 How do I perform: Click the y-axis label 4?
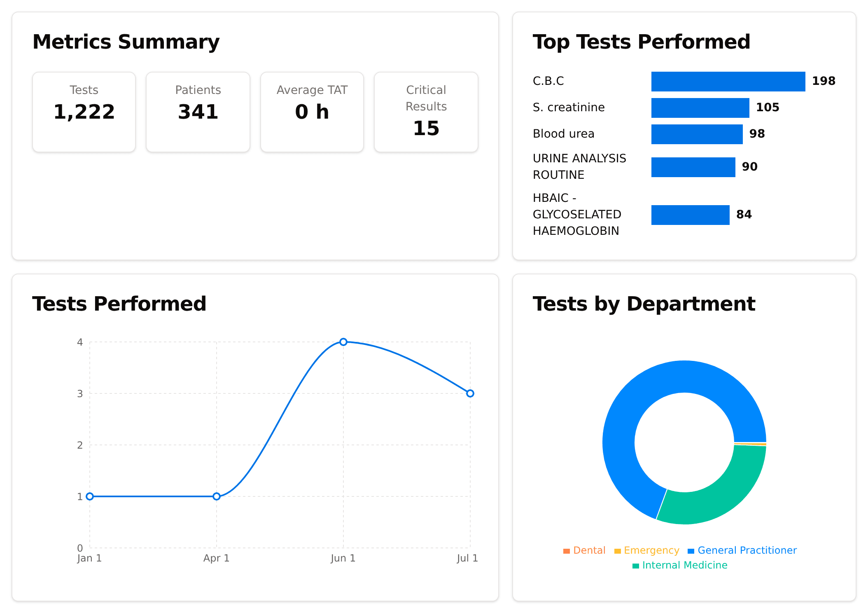(80, 342)
